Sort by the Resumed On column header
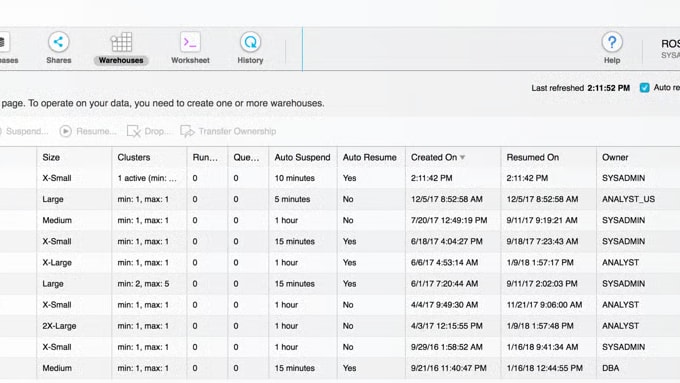Viewport: 680px width, 383px height. pos(533,157)
